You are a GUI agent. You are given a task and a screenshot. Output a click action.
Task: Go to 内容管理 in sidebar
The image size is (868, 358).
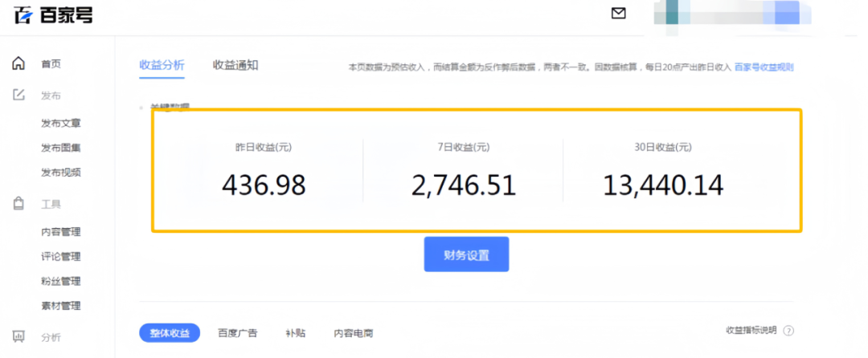[61, 232]
